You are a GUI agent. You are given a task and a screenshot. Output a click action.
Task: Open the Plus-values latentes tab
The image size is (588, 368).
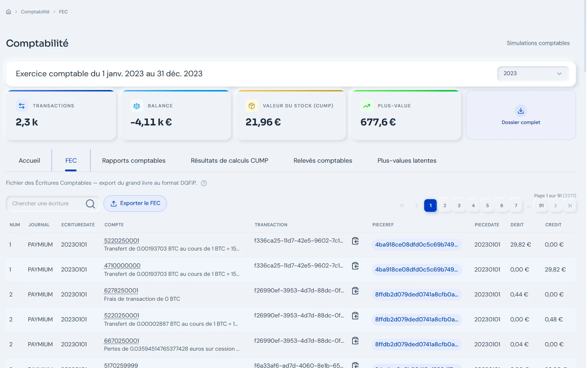tap(407, 161)
